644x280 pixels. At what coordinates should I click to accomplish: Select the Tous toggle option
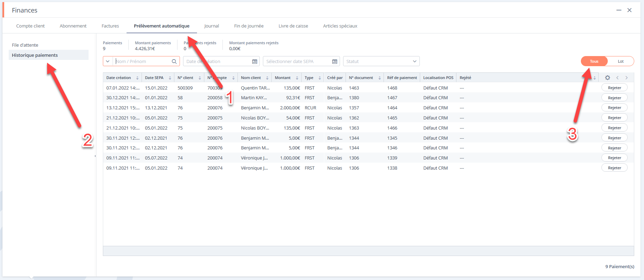point(594,61)
